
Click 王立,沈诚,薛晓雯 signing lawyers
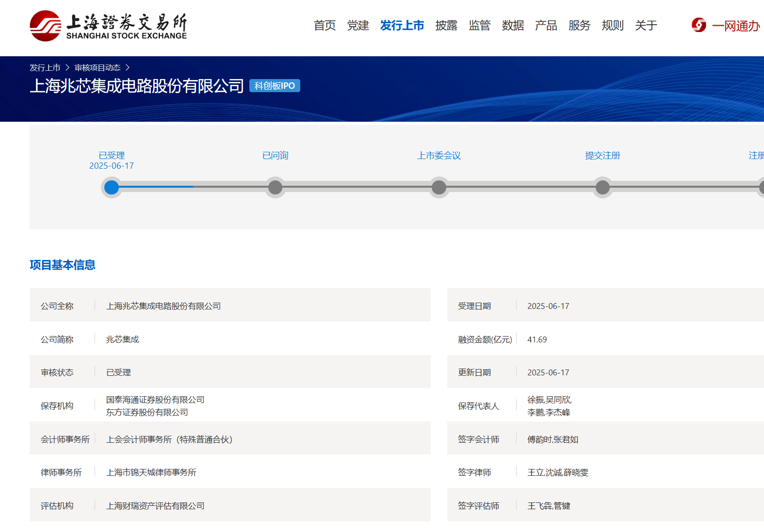(x=558, y=472)
